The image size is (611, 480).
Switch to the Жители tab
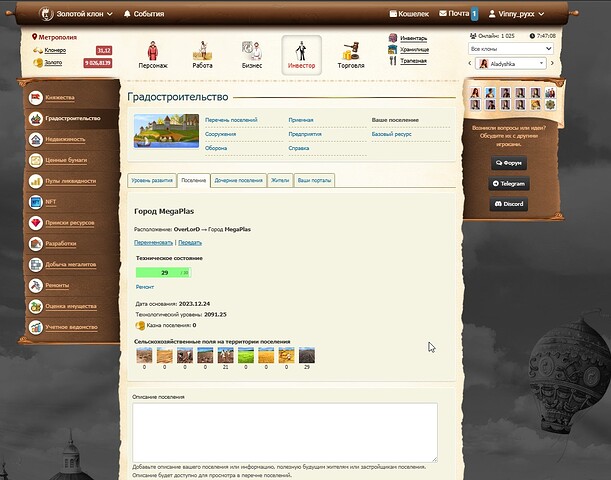coord(280,180)
